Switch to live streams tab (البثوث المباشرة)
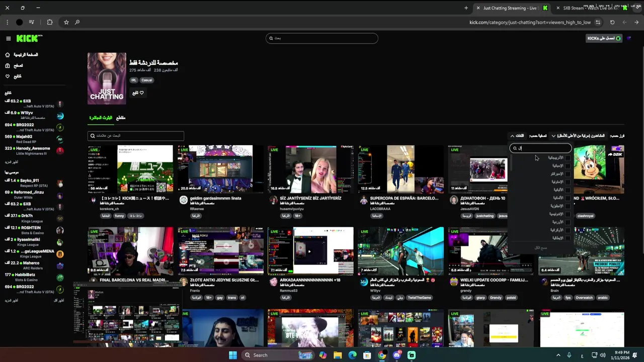 click(x=101, y=118)
